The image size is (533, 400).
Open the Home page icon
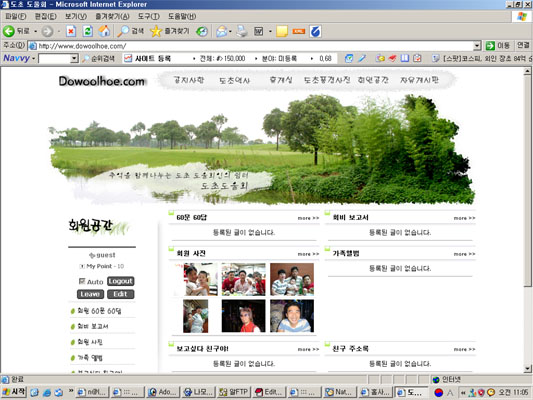click(104, 31)
